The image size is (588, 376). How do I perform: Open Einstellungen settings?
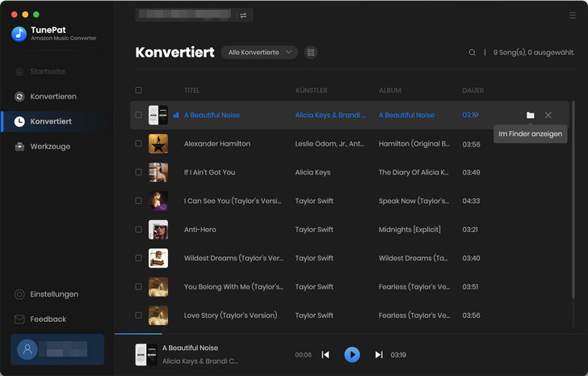tap(54, 294)
